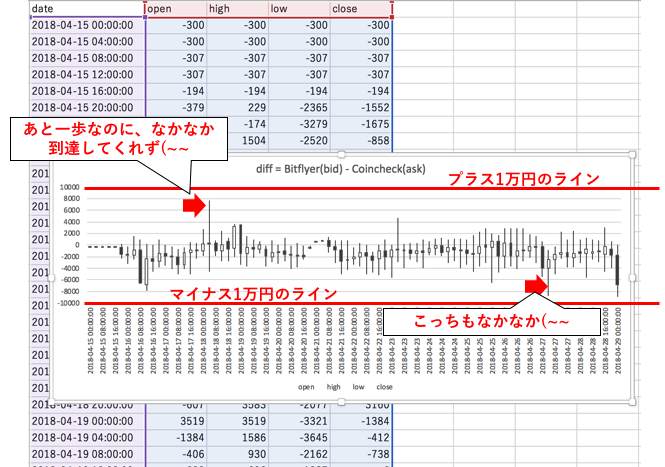Select the cell containing -738
Viewport: 665px width, 467px height.
(361, 455)
